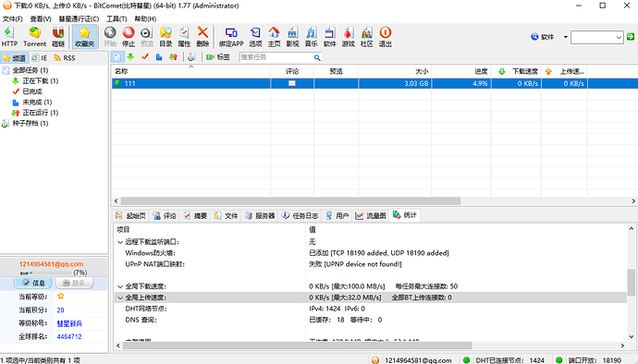Open the 文件(F) menu
Viewport: 638px width, 364px height.
click(13, 18)
